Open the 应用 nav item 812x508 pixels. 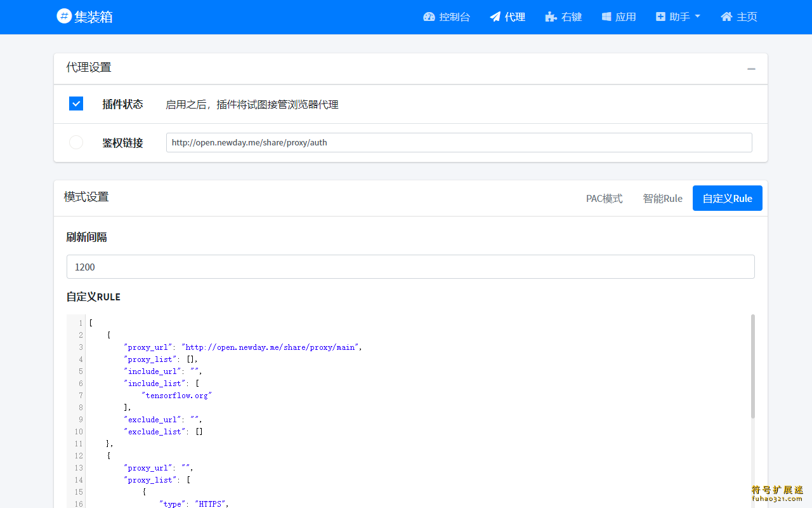[619, 17]
